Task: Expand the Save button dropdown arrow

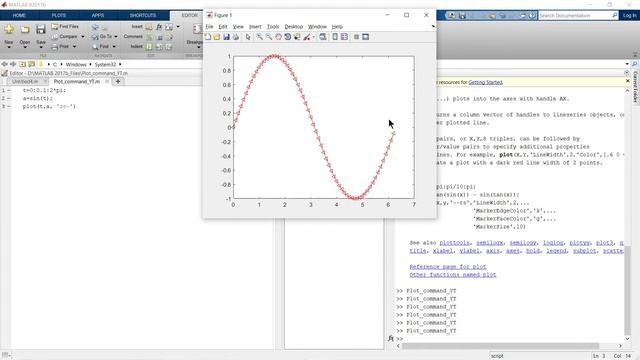Action: click(x=40, y=48)
